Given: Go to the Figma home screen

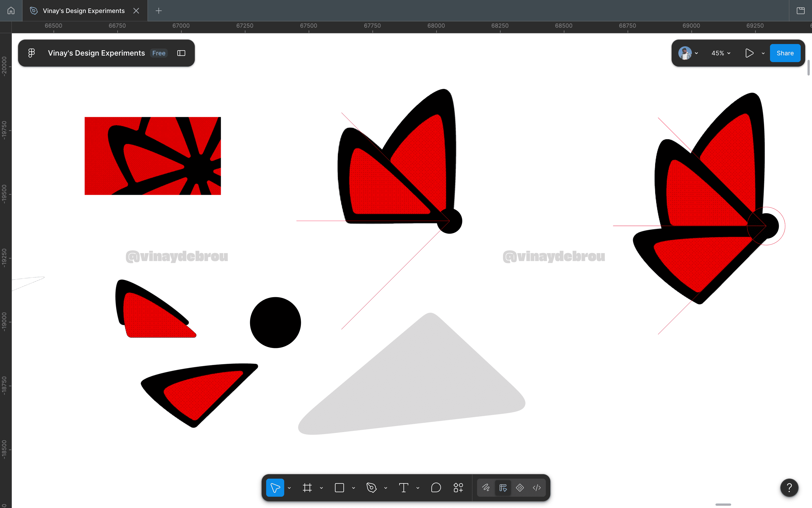Looking at the screenshot, I should 11,11.
